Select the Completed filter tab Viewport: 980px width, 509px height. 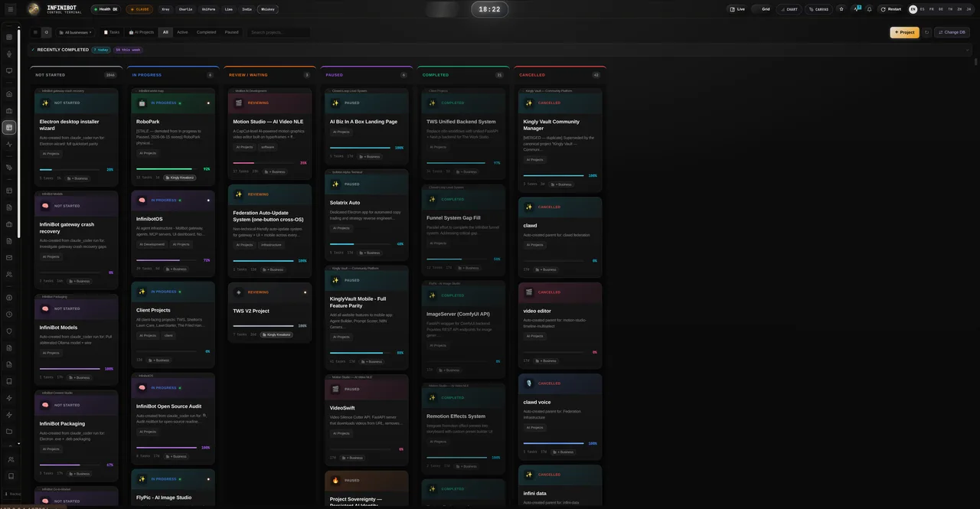point(206,32)
